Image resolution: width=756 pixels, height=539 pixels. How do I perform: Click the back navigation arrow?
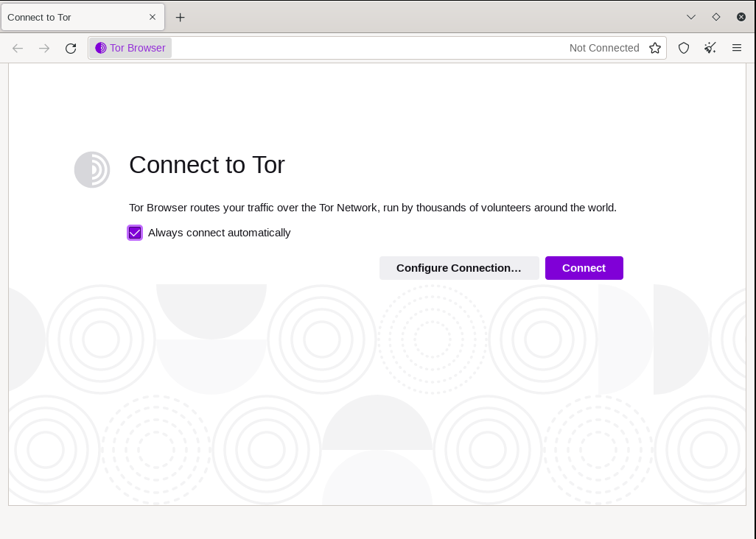point(18,49)
